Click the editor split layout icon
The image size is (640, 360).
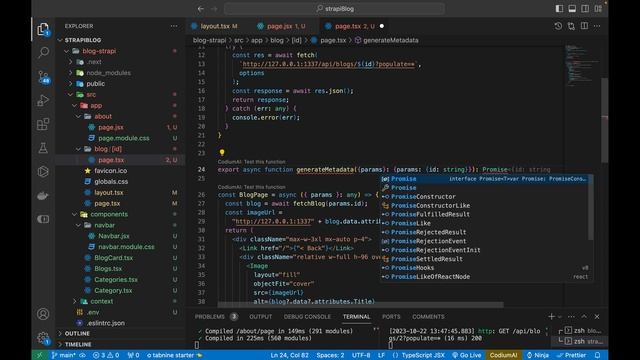coord(584,26)
